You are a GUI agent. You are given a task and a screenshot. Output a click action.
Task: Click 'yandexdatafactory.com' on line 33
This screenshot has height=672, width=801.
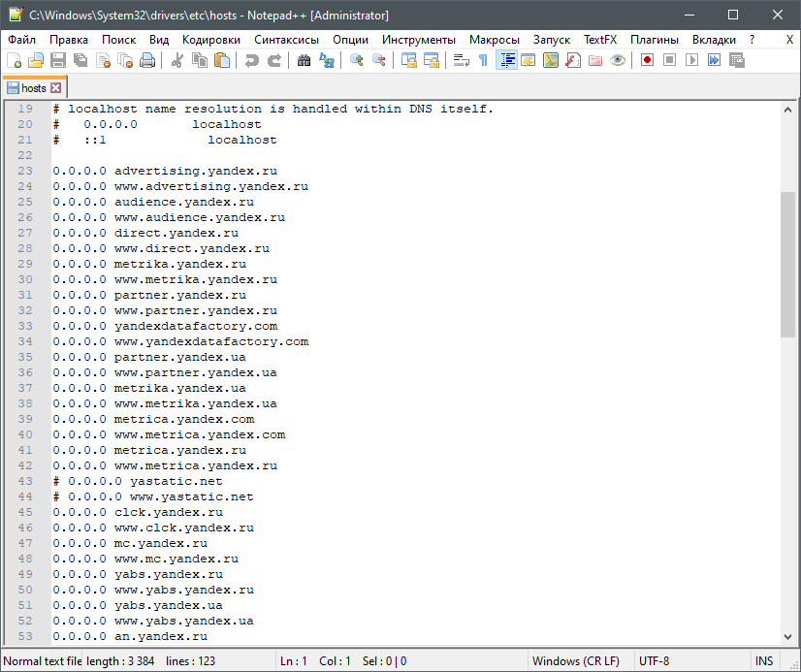[196, 326]
